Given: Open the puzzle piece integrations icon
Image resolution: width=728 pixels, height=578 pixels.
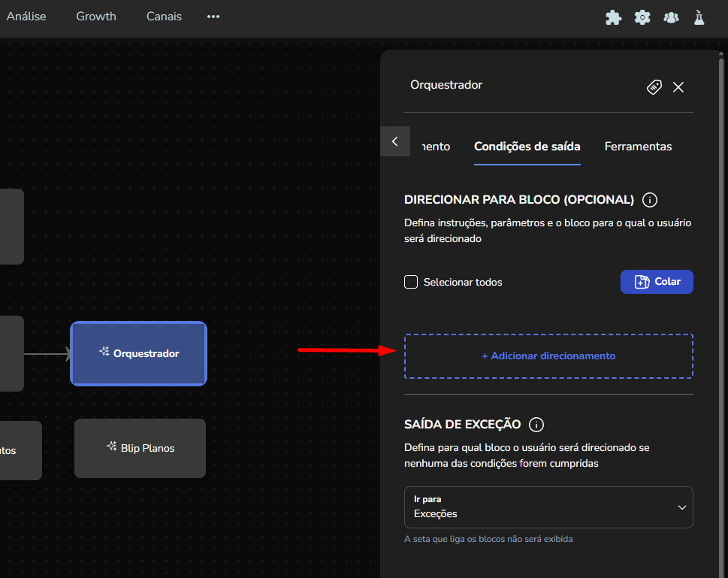Looking at the screenshot, I should [614, 17].
